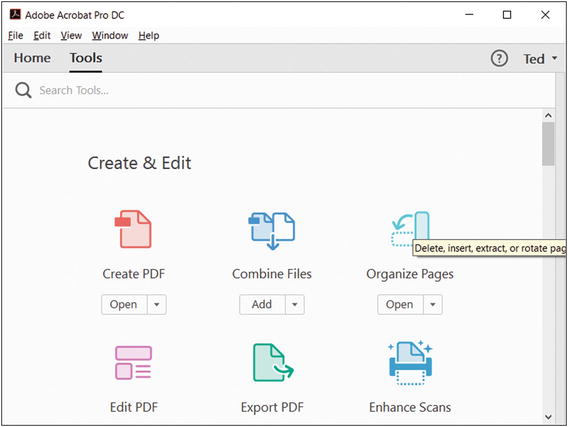Click the search magnifier icon

(x=23, y=90)
